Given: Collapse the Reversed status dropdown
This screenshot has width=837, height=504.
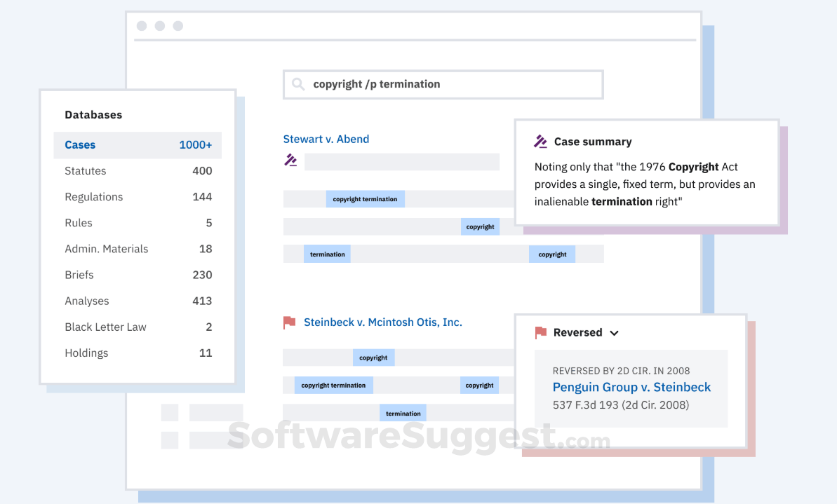Looking at the screenshot, I should [615, 333].
